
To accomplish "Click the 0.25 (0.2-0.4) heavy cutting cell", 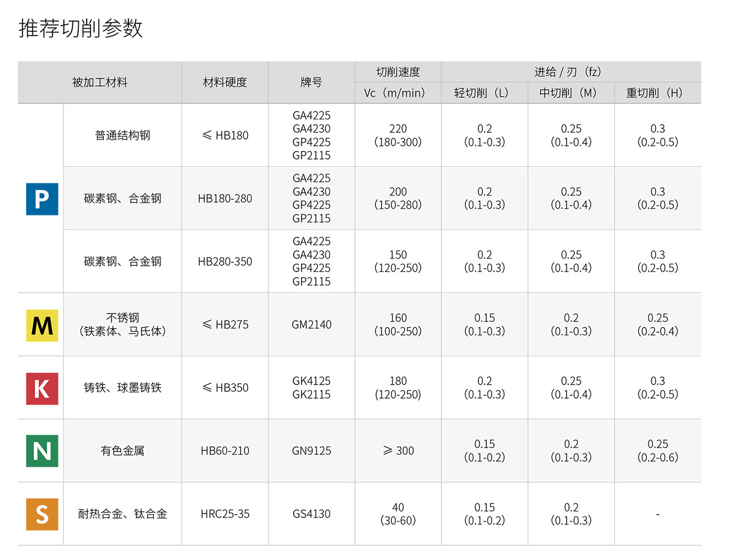I will tap(658, 325).
